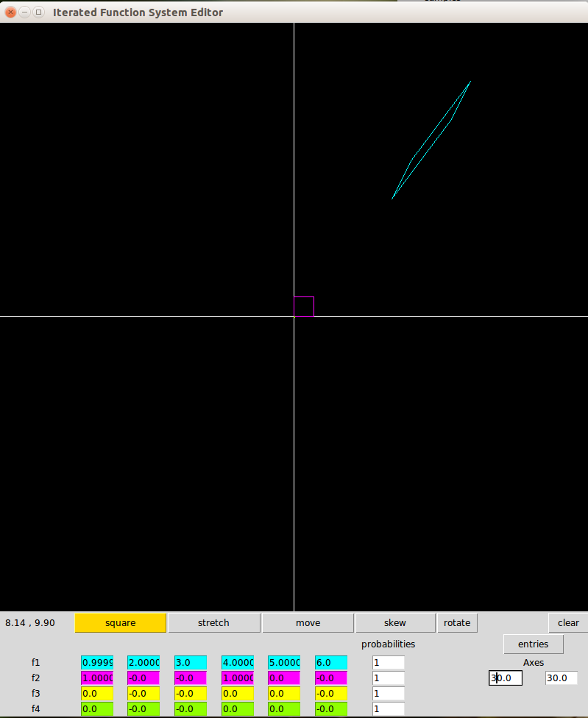Click the first green f4 coefficient field
588x718 pixels.
click(97, 709)
